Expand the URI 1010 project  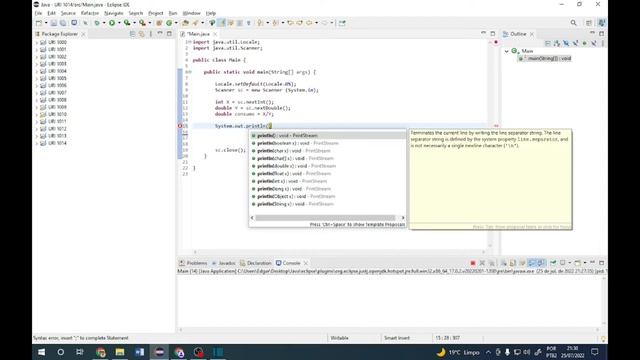tap(37, 114)
